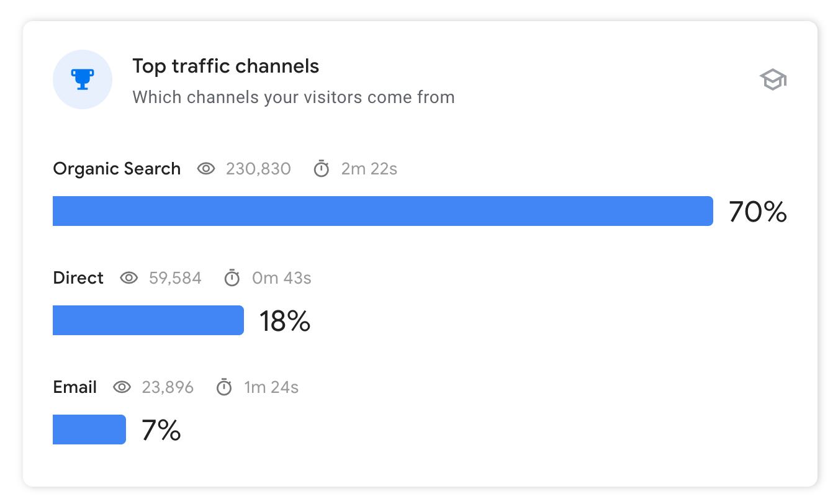Click the stopwatch icon next to 2m 22s
The width and height of the screenshot is (838, 504).
321,168
